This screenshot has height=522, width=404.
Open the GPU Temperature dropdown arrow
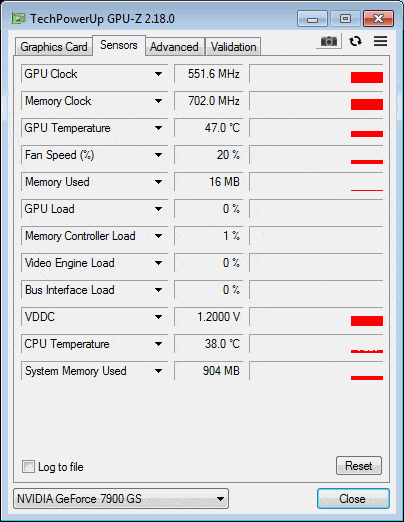pyautogui.click(x=158, y=128)
